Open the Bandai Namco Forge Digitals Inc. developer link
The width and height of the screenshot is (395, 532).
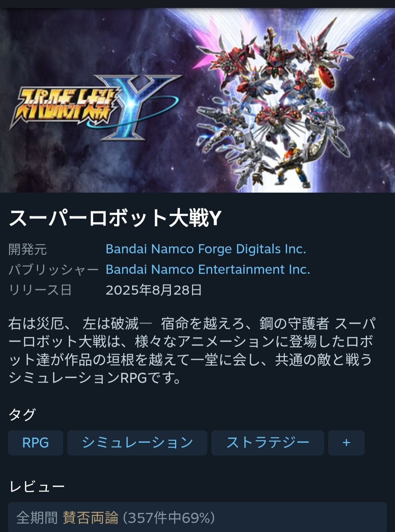206,249
